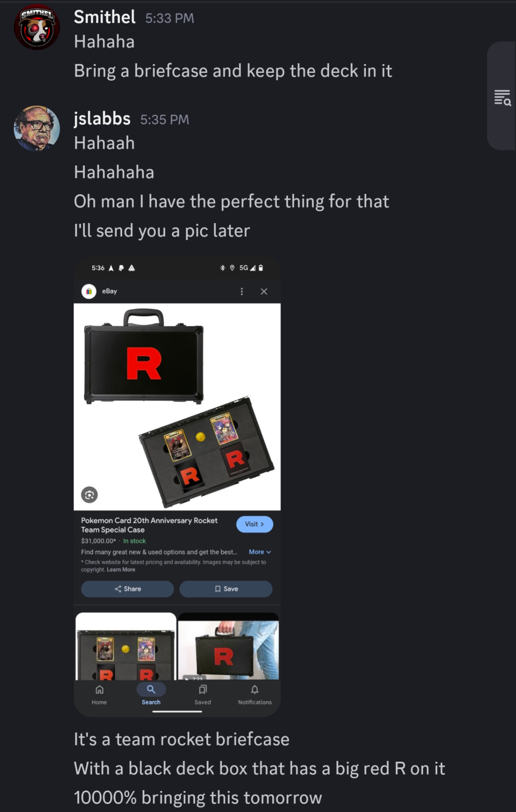The height and width of the screenshot is (812, 516).
Task: Tap the Home icon in bottom bar
Action: coord(99,695)
